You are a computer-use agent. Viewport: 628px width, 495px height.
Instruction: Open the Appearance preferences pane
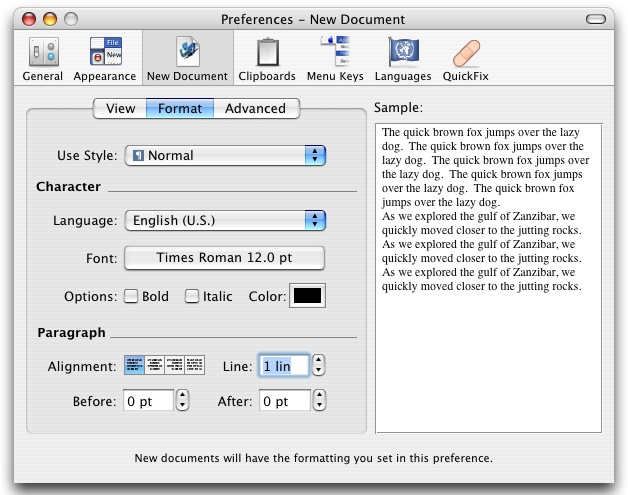(x=104, y=59)
